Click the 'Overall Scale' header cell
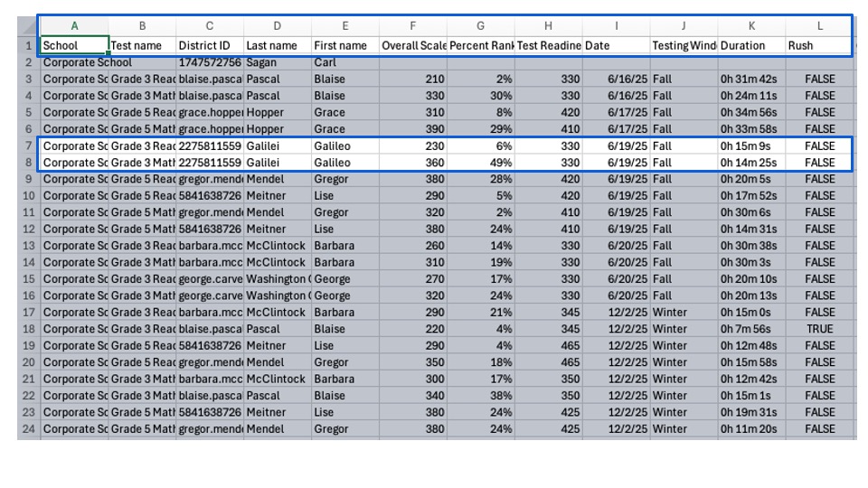Image resolution: width=868 pixels, height=488 pixels. pyautogui.click(x=413, y=45)
